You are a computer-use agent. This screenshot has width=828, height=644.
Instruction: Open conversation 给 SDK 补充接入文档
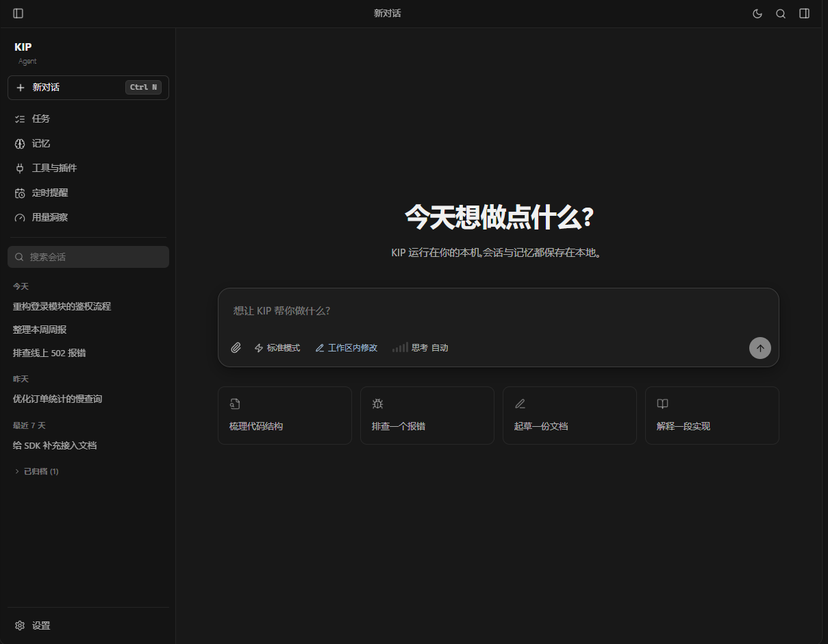click(x=88, y=445)
